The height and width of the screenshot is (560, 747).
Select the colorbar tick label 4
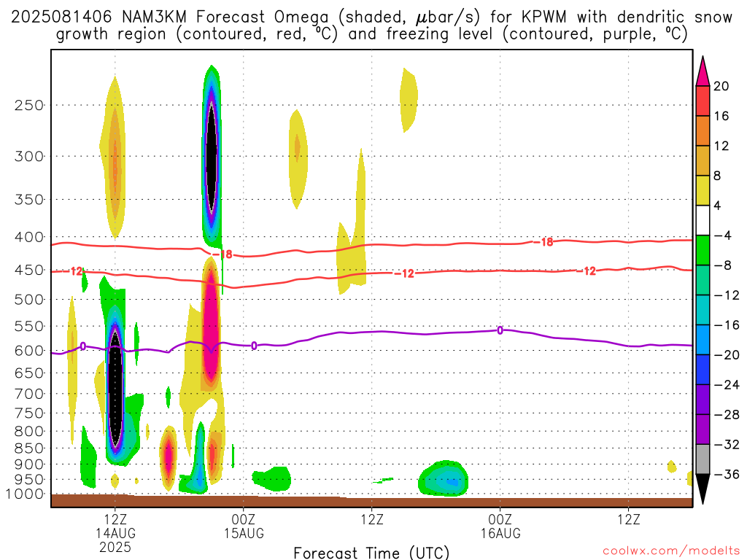(x=718, y=206)
